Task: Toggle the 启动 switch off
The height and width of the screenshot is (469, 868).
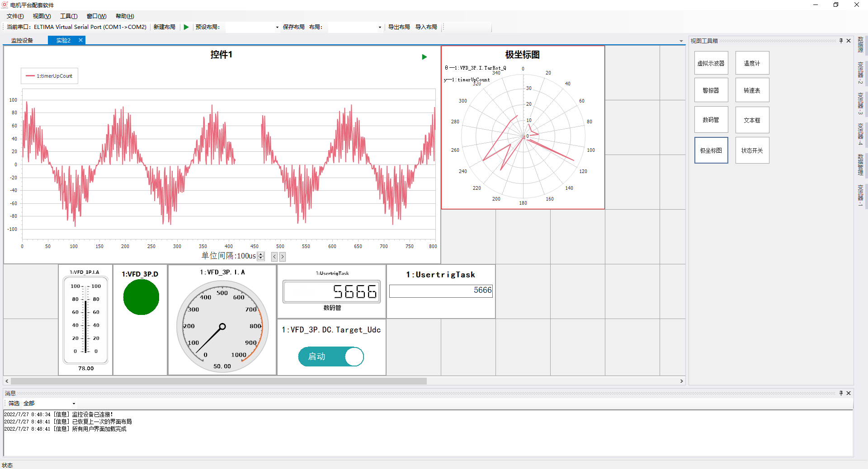Action: click(331, 356)
